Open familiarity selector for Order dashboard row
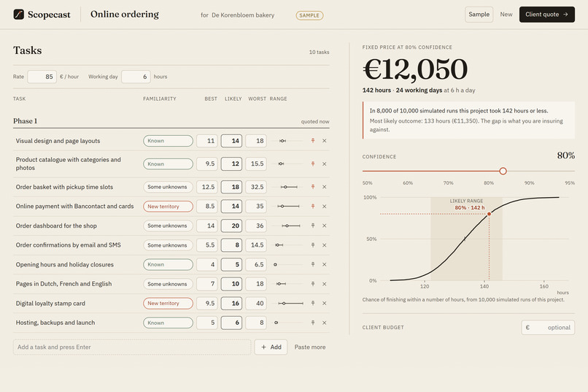Screen dimensions: 588x392 tap(168, 226)
